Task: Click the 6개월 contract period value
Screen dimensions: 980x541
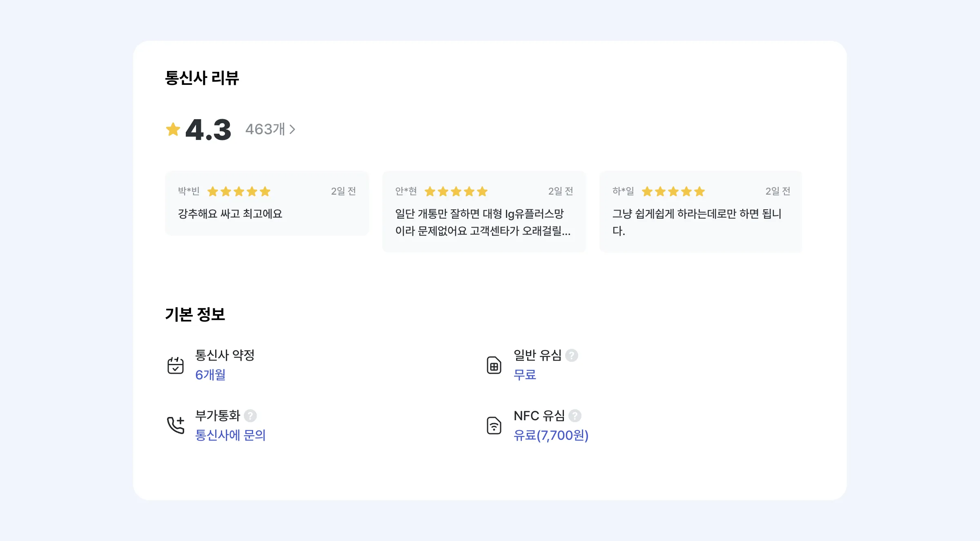Action: 210,375
